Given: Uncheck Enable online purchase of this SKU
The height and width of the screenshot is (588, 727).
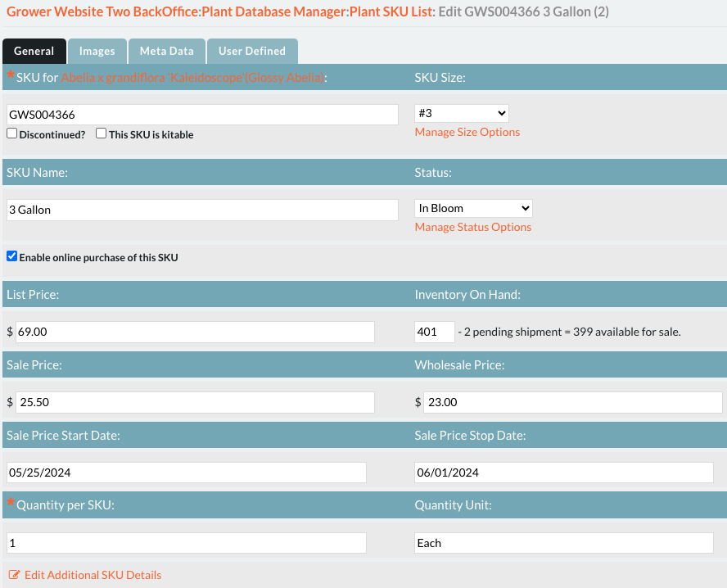Looking at the screenshot, I should click(11, 256).
